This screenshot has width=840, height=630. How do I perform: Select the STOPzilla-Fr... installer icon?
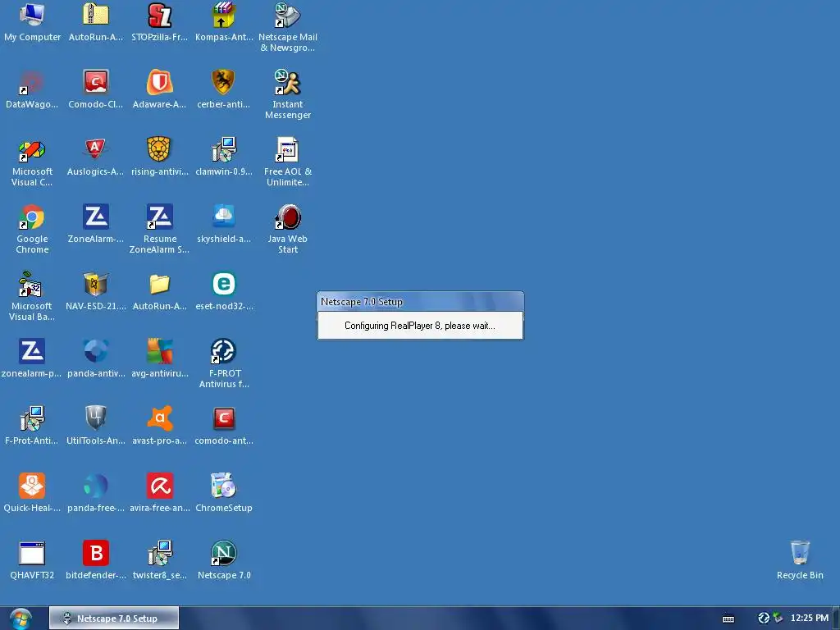click(160, 15)
